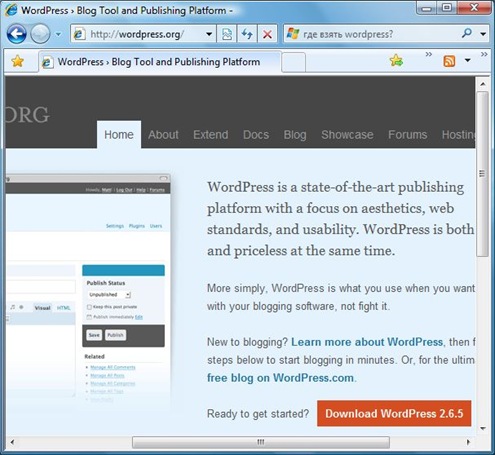Screen dimensions: 495x455
Task: Select the WordPress Blog Tool tab
Action: click(159, 62)
